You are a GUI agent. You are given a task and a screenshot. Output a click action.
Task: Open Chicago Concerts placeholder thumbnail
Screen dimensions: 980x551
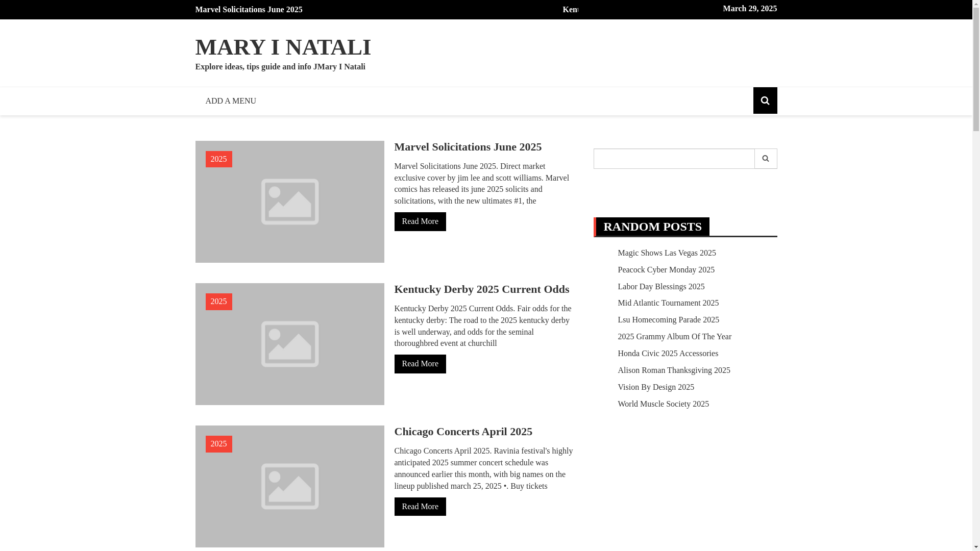289,486
